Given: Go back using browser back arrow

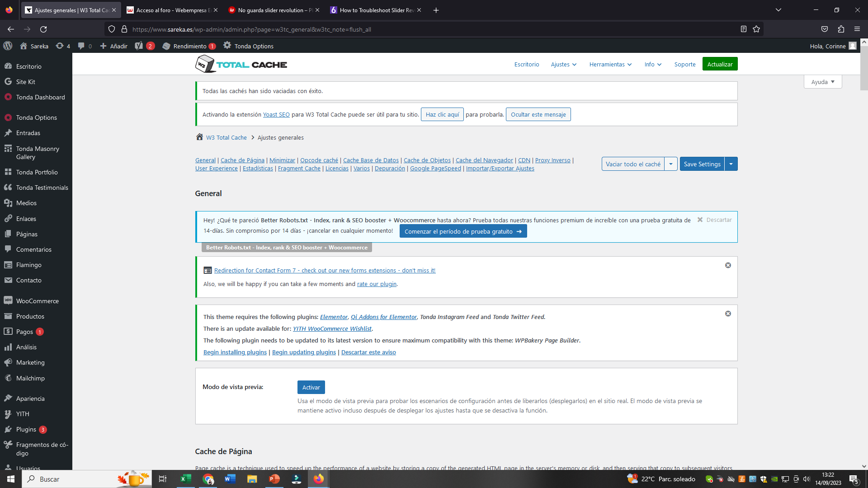Looking at the screenshot, I should tap(11, 29).
